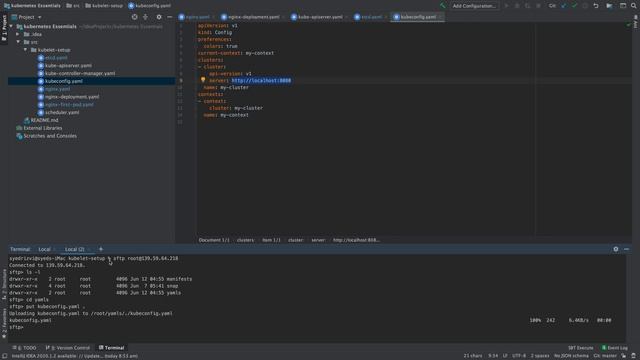Image resolution: width=640 pixels, height=360 pixels.
Task: Click the Git rollback arrow icon
Action: 596,6
